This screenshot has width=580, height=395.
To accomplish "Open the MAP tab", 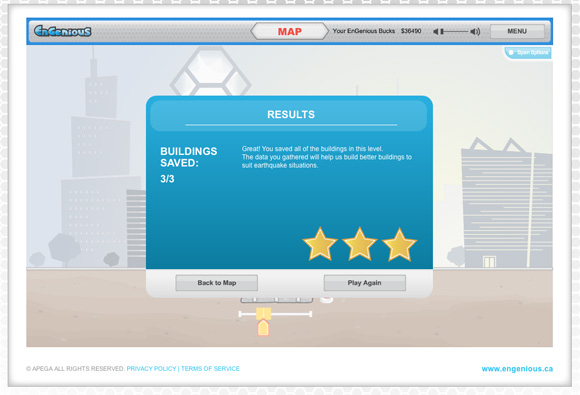I will click(290, 31).
